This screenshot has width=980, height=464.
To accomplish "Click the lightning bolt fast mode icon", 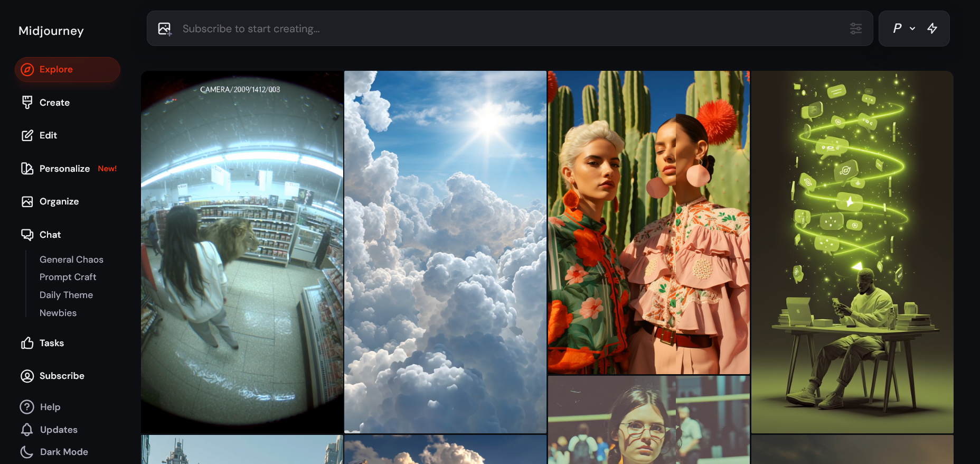I will click(932, 29).
